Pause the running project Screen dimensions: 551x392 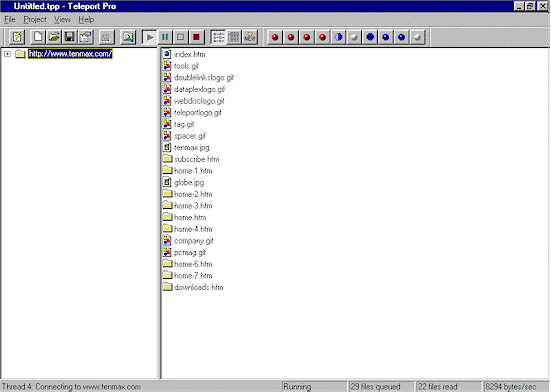pos(165,37)
